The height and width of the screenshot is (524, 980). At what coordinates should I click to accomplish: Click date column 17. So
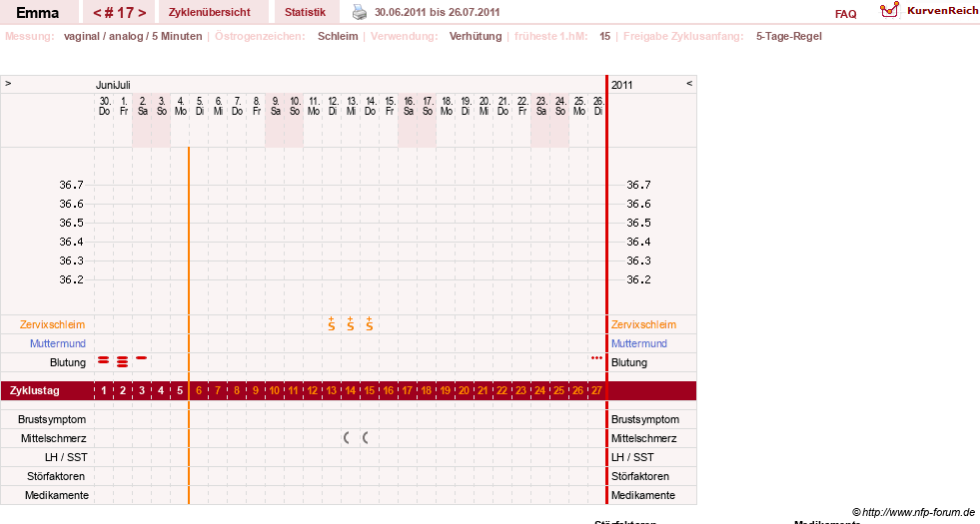tap(427, 106)
